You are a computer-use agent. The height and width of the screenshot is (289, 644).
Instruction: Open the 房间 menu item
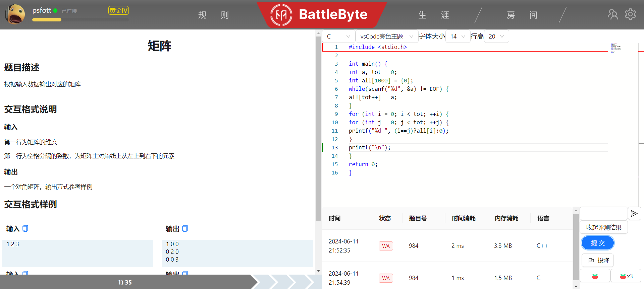point(522,15)
